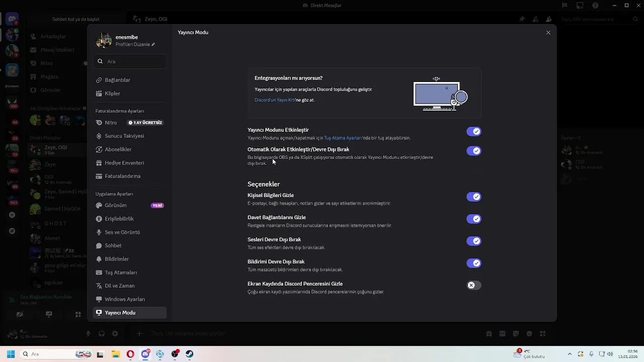The image size is (644, 362).
Task: Open the Nitro settings entry
Action: click(x=130, y=123)
